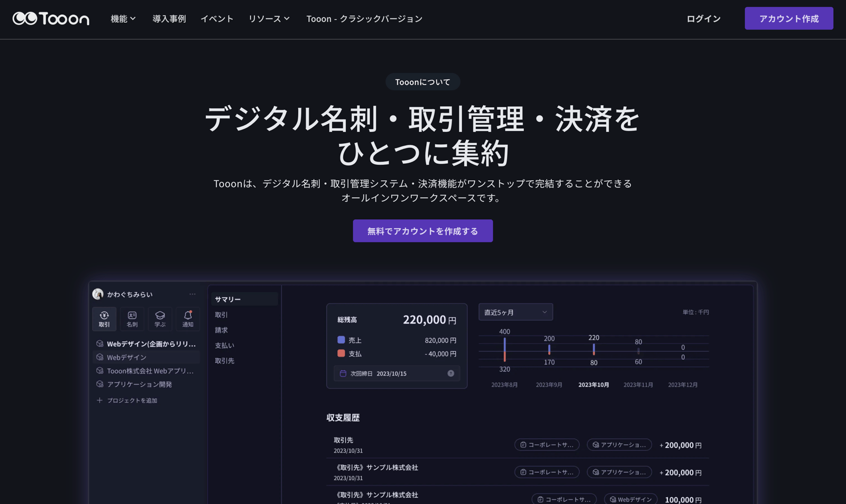Click the plus icon for プロジェクトを追加
846x504 pixels.
(99, 400)
